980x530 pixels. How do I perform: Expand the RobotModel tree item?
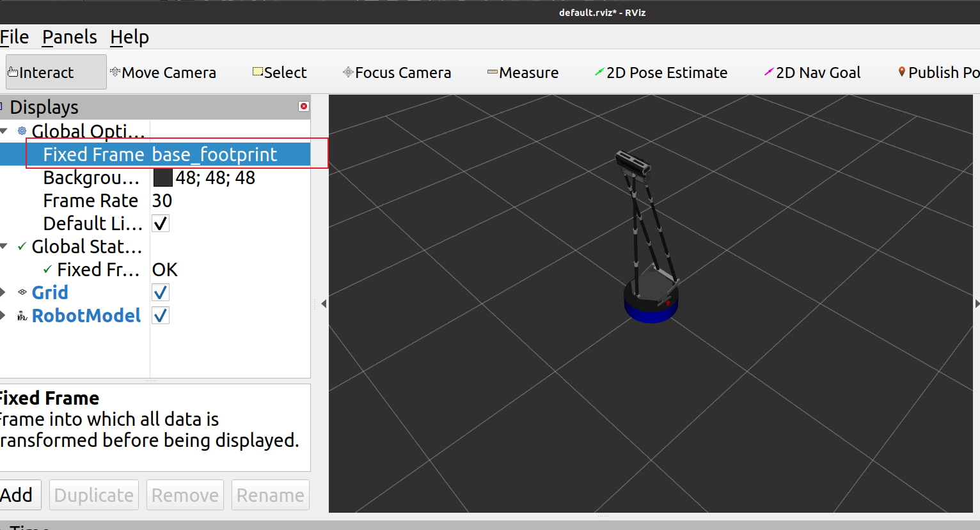(x=3, y=316)
